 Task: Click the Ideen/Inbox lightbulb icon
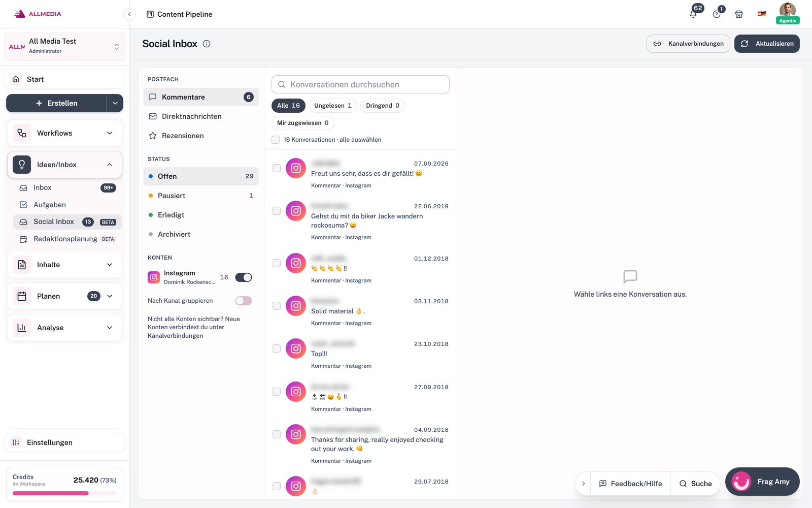[x=22, y=165]
